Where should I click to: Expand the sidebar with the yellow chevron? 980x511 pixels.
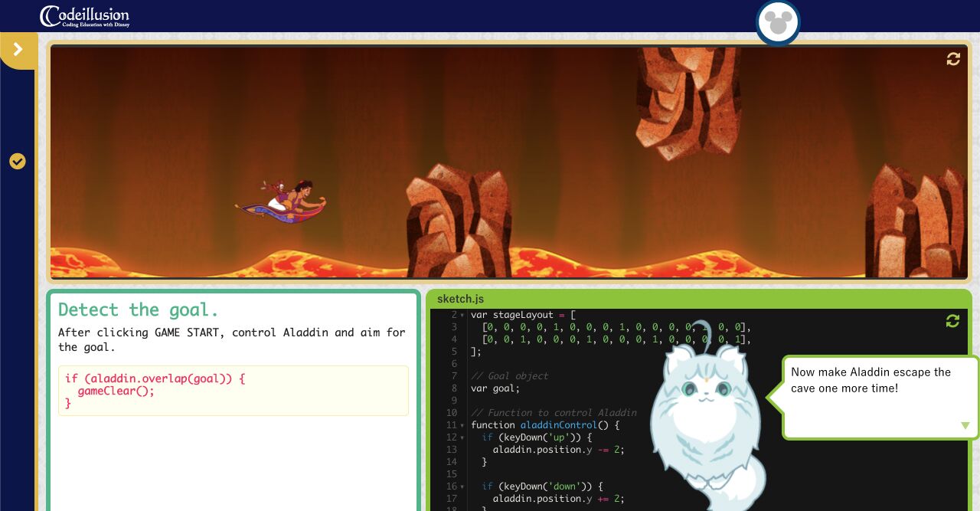(x=18, y=50)
